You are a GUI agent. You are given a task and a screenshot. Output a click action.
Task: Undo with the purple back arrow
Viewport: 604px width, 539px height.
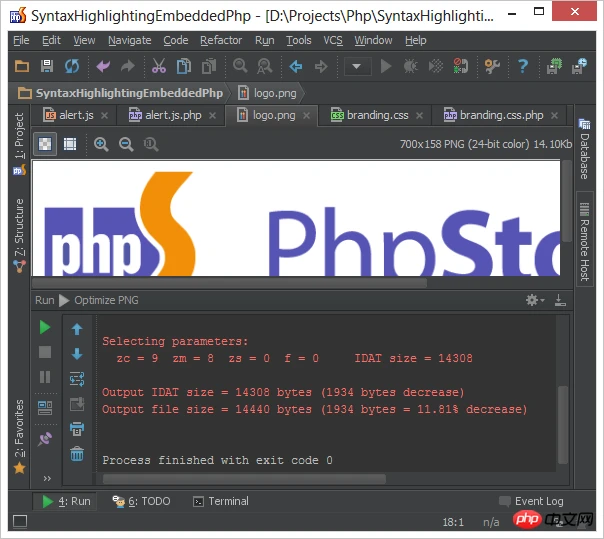click(x=103, y=66)
